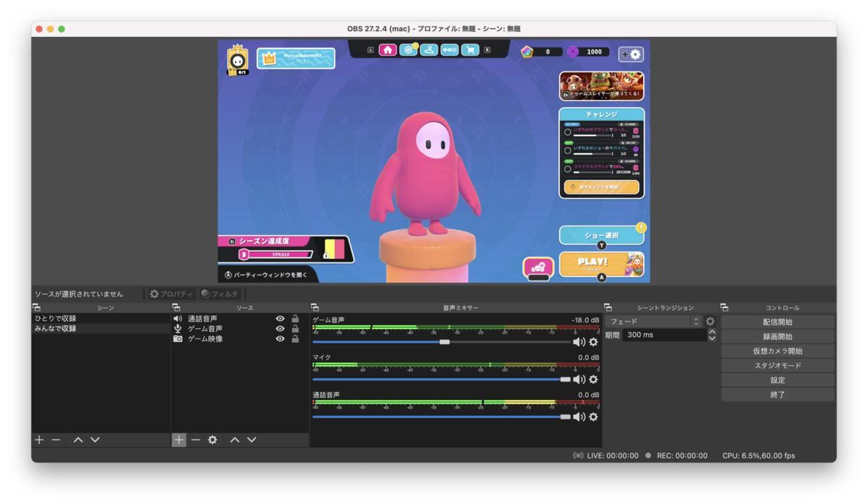This screenshot has width=868, height=504.
Task: Select the みんなで収録 scene
Action: [x=101, y=329]
